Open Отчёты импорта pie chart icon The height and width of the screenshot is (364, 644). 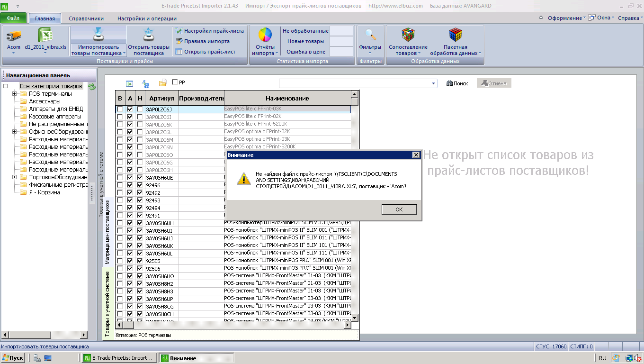click(x=265, y=35)
